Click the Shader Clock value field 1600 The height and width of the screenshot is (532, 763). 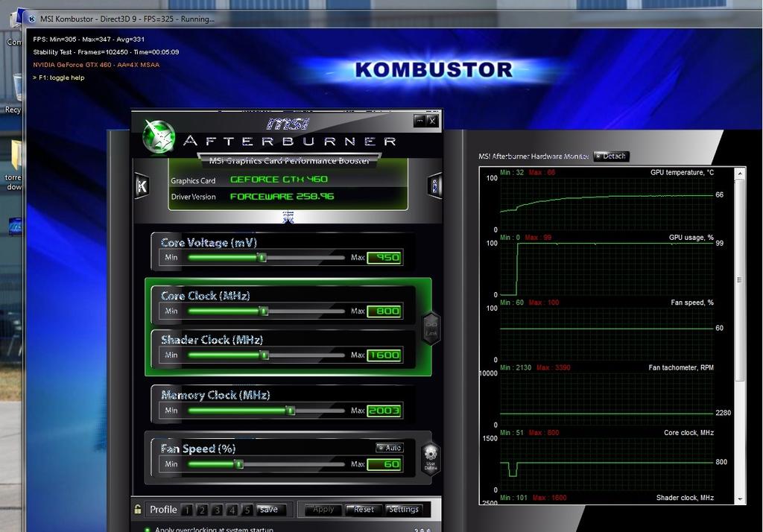(x=384, y=355)
